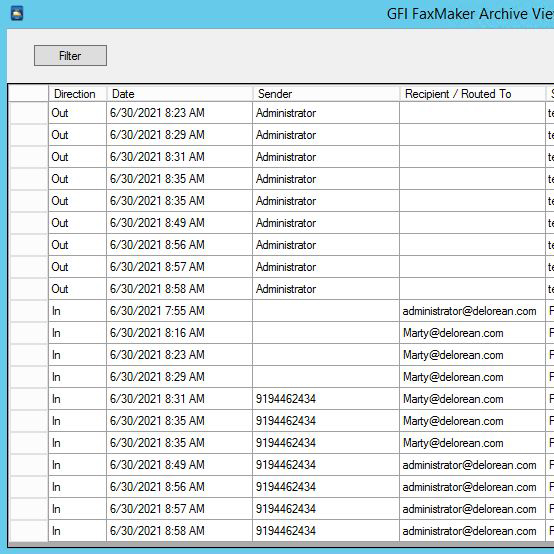The height and width of the screenshot is (554, 554).
Task: Sort by the Direction column header
Action: [78, 94]
